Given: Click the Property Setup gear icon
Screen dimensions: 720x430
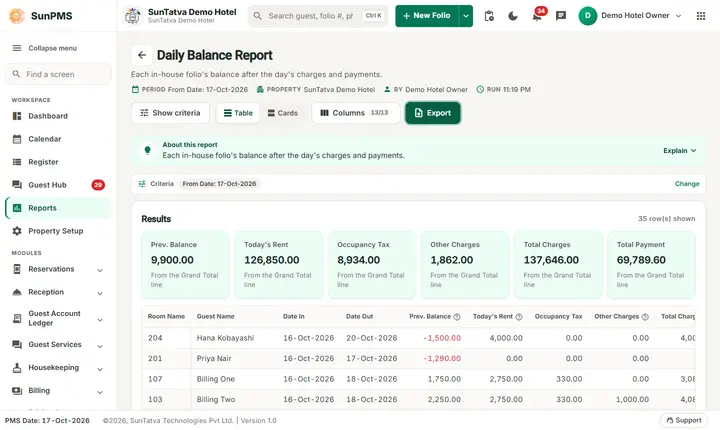Looking at the screenshot, I should pos(17,231).
